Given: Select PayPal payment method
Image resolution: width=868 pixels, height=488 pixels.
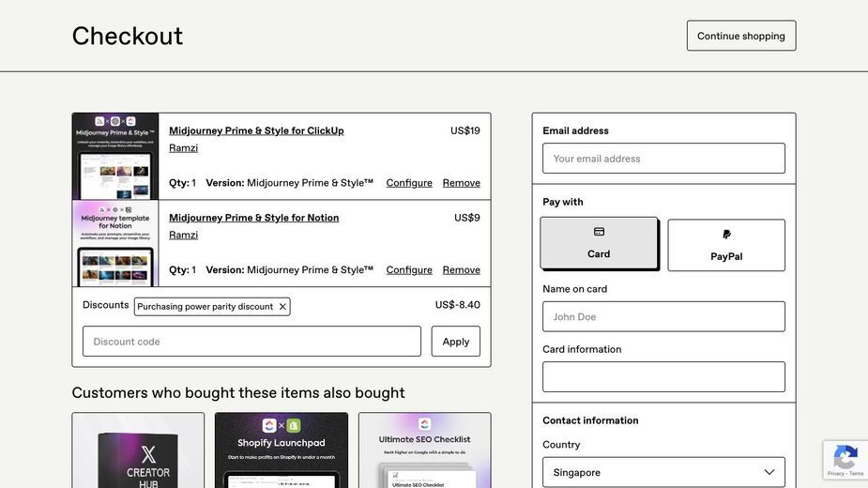Looking at the screenshot, I should [726, 245].
